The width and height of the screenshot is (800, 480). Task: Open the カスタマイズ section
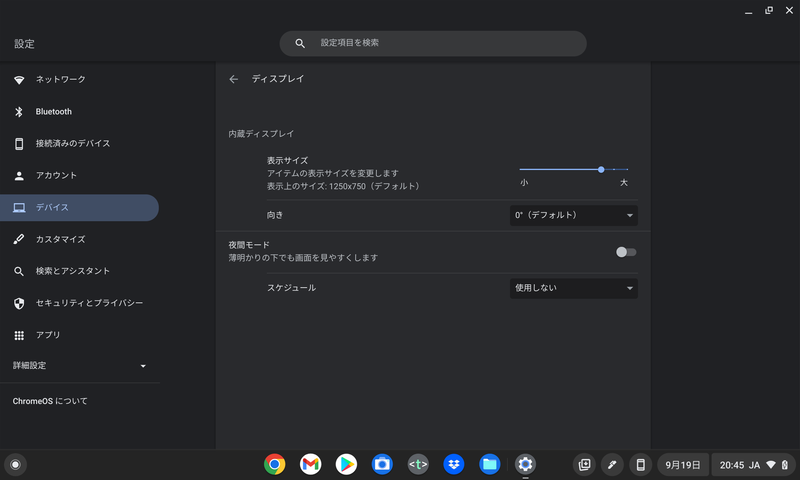point(79,239)
